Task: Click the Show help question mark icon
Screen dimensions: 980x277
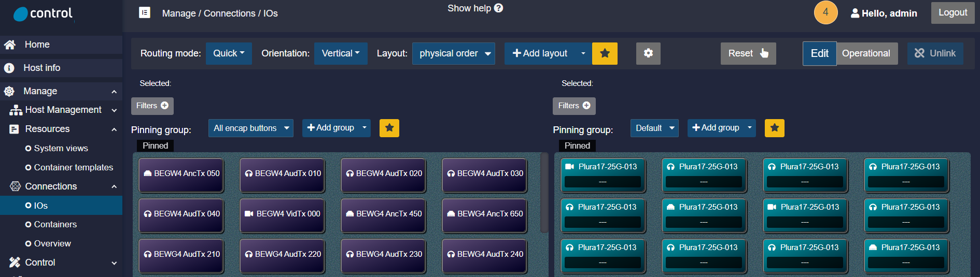Action: tap(498, 8)
